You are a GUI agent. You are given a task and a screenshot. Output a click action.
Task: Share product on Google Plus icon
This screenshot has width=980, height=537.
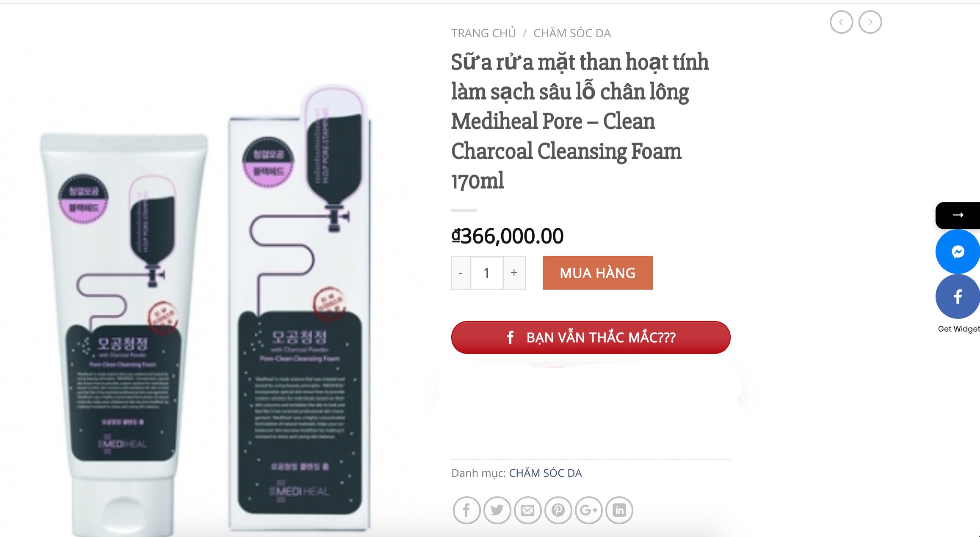click(589, 510)
